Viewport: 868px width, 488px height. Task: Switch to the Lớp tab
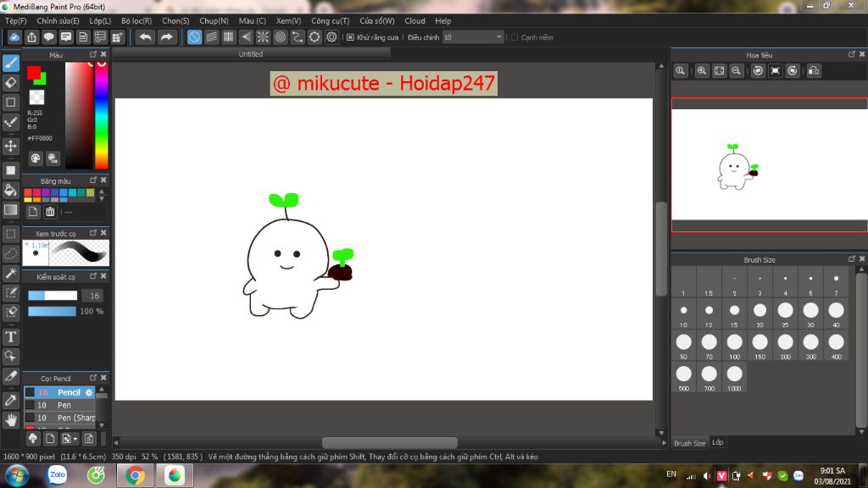717,442
